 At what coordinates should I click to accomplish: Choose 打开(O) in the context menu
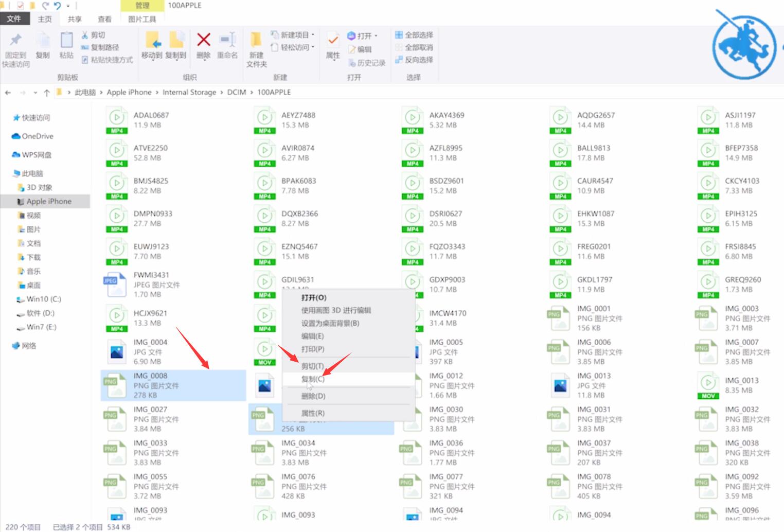(x=349, y=297)
